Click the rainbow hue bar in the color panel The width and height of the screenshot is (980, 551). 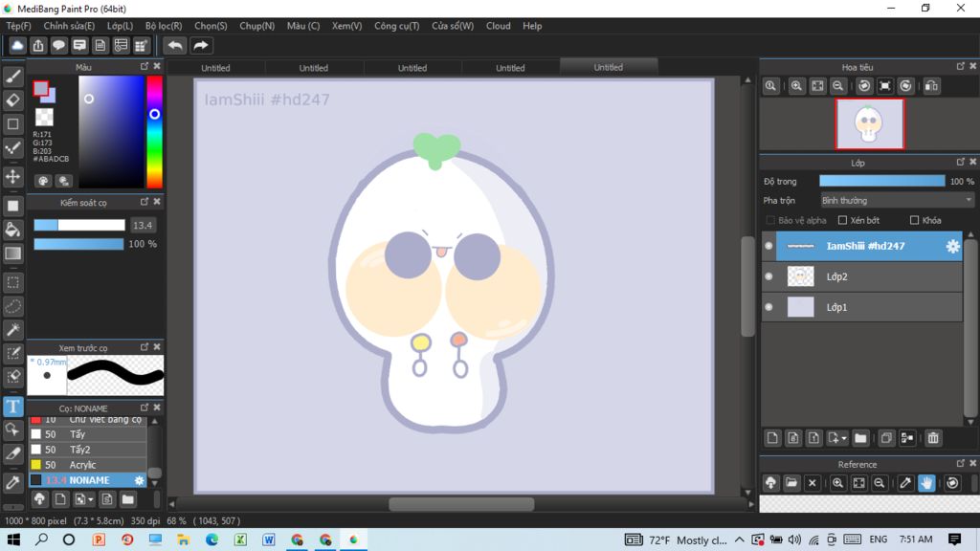point(154,132)
